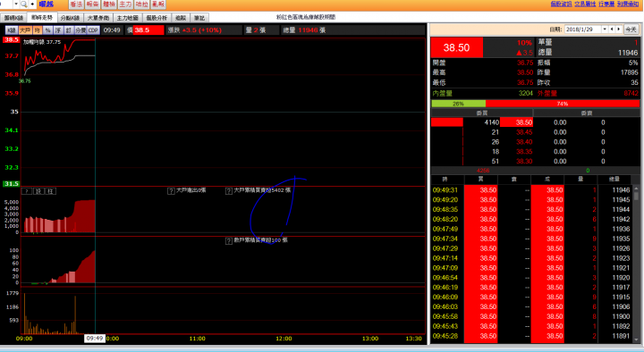This screenshot has width=644, height=352.
Task: Click ? help icon next to 大戶累積買賣超
Action: tap(229, 191)
